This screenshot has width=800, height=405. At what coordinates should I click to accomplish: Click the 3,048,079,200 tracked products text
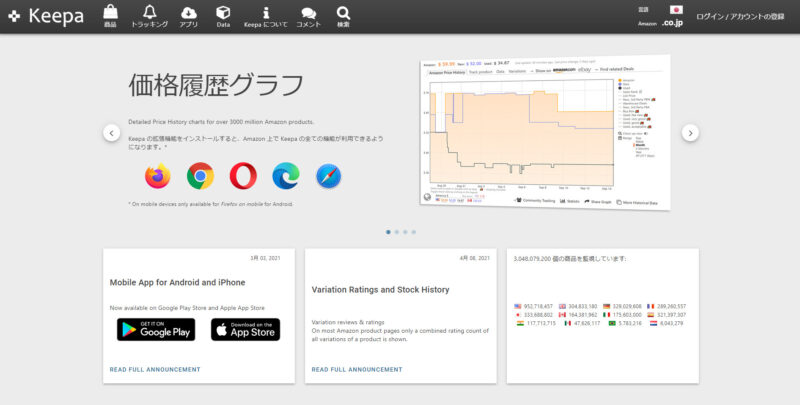(x=569, y=259)
